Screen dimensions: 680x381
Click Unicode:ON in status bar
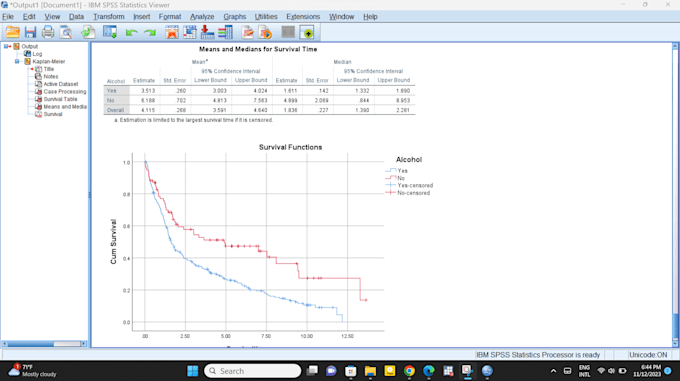pos(648,355)
